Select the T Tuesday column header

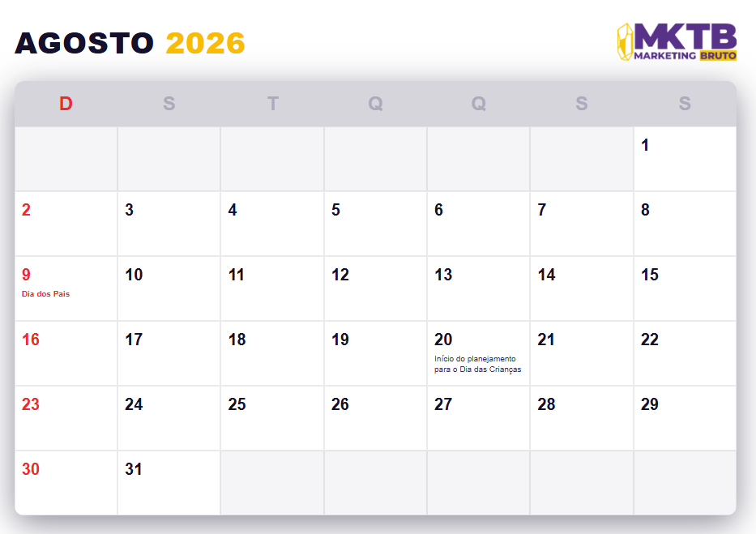tap(272, 104)
